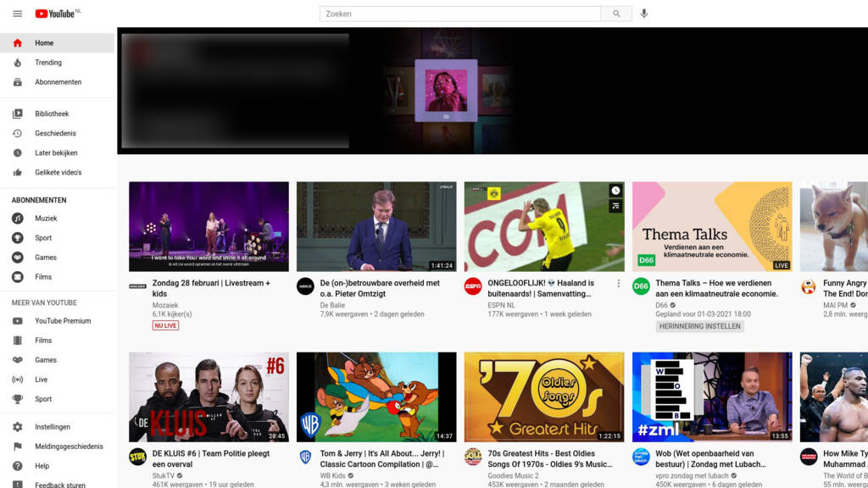Open the hamburger guide menu
This screenshot has width=868, height=488.
(17, 14)
